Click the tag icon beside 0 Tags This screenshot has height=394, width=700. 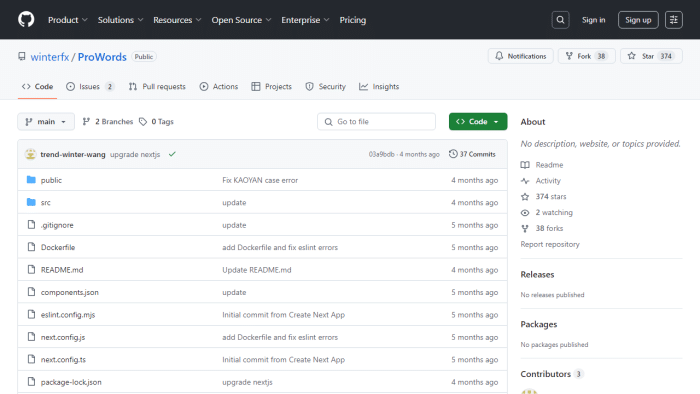coord(143,121)
